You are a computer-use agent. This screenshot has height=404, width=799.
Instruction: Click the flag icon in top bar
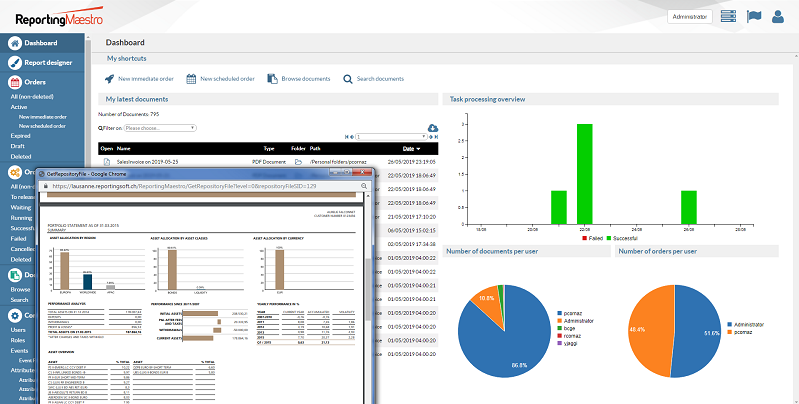point(753,17)
